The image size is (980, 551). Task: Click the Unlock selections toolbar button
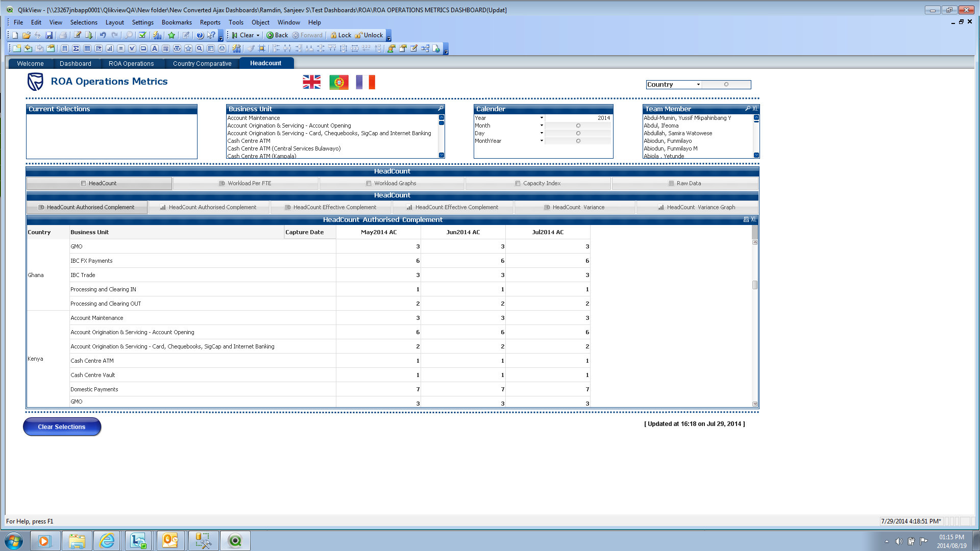[369, 35]
